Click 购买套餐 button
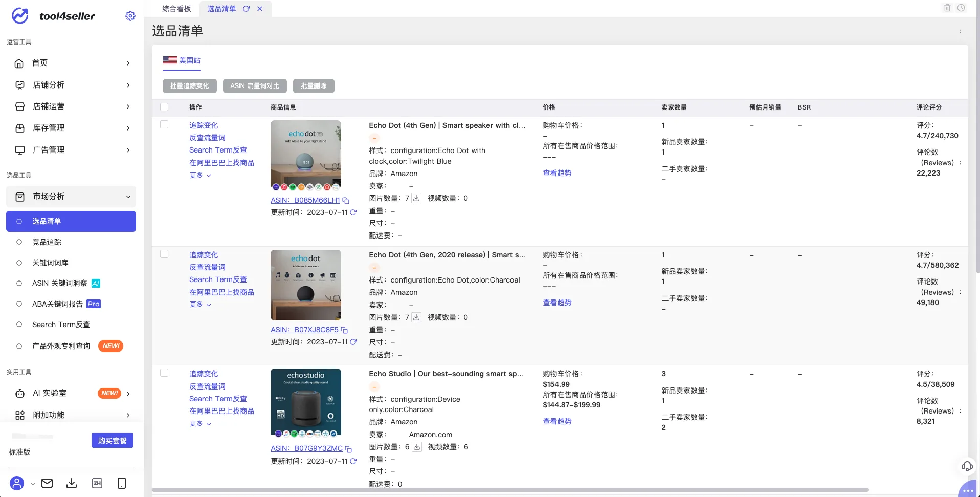 click(x=113, y=440)
